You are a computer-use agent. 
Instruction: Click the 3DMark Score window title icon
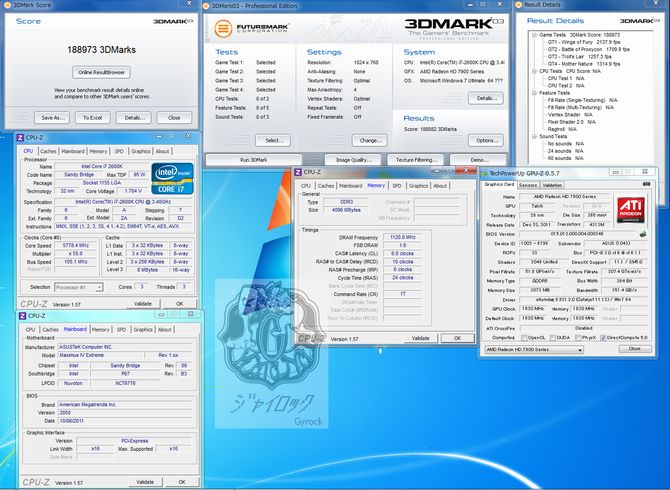coord(7,5)
